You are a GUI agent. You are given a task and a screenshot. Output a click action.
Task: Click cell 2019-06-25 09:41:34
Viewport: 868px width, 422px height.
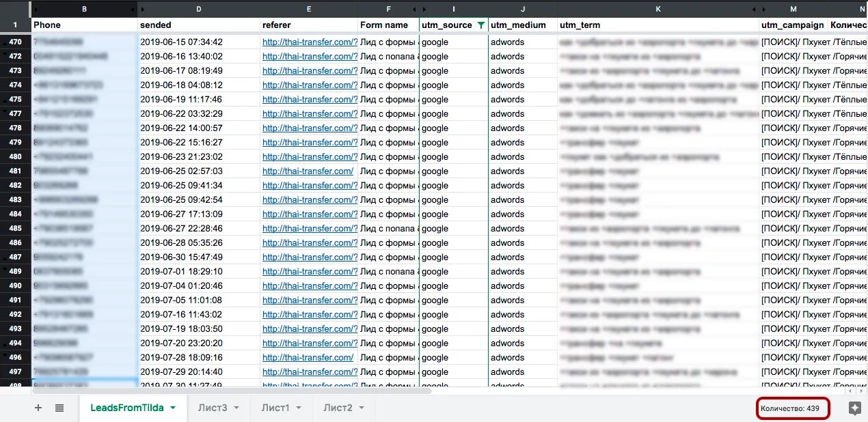pyautogui.click(x=199, y=185)
